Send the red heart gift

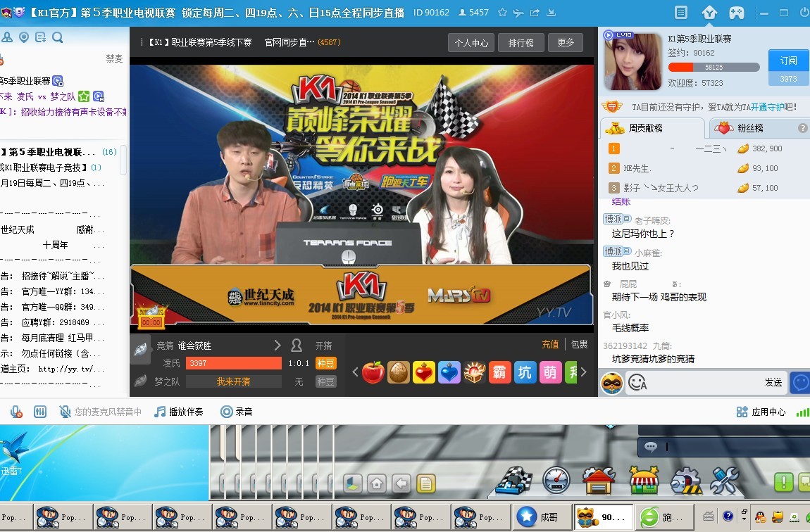click(423, 372)
